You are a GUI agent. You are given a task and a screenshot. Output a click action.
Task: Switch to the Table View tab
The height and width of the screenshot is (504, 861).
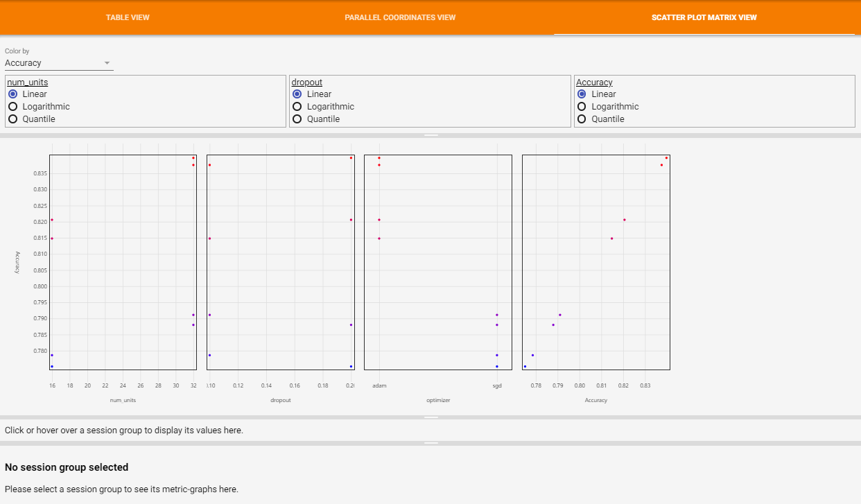coord(128,17)
